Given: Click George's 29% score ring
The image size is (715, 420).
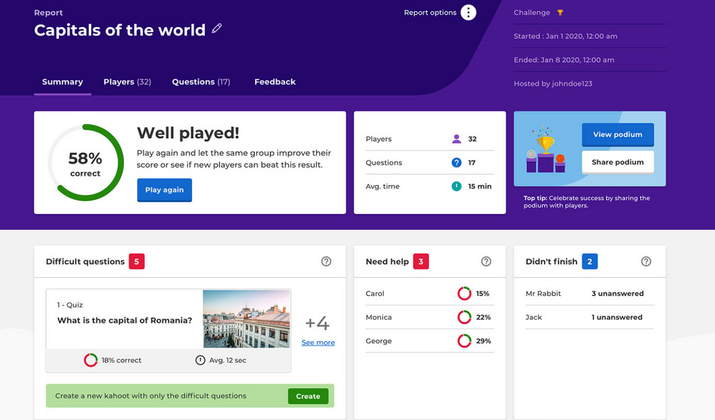Looking at the screenshot, I should (x=464, y=341).
